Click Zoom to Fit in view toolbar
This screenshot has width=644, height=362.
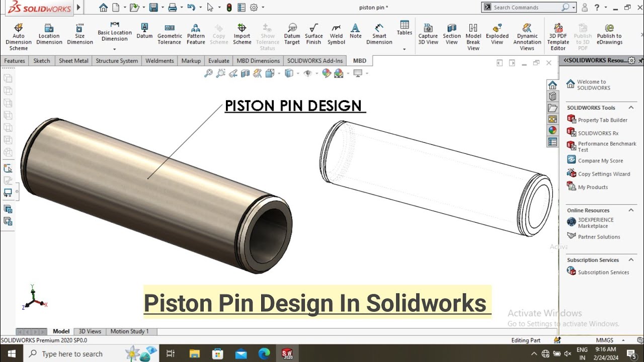[x=208, y=73]
